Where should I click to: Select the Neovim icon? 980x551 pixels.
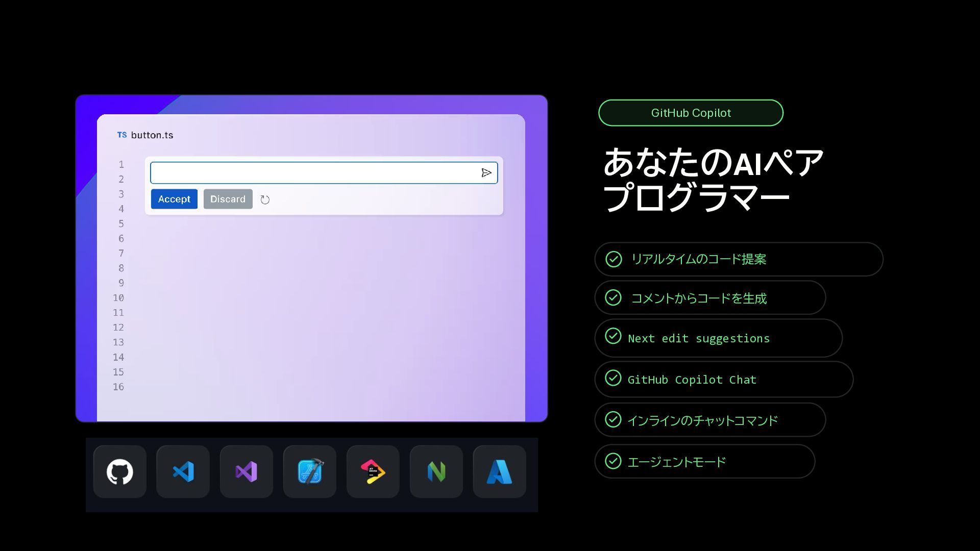click(436, 472)
